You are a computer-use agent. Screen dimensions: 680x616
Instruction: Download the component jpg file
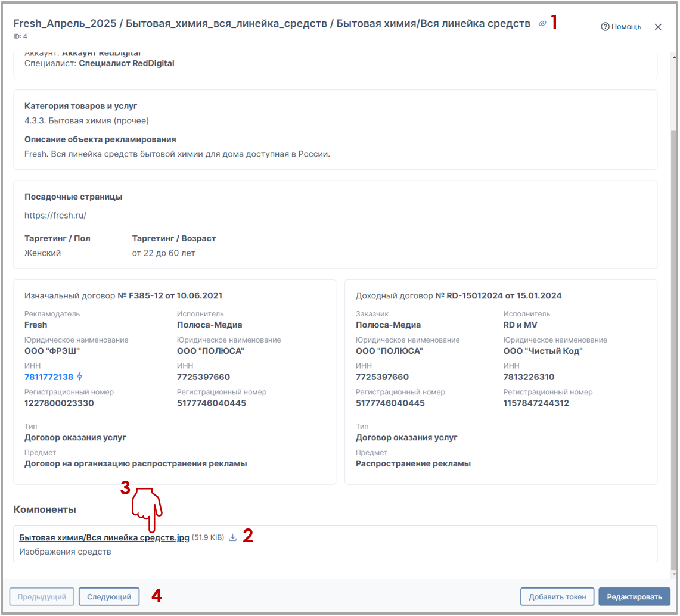(x=233, y=537)
